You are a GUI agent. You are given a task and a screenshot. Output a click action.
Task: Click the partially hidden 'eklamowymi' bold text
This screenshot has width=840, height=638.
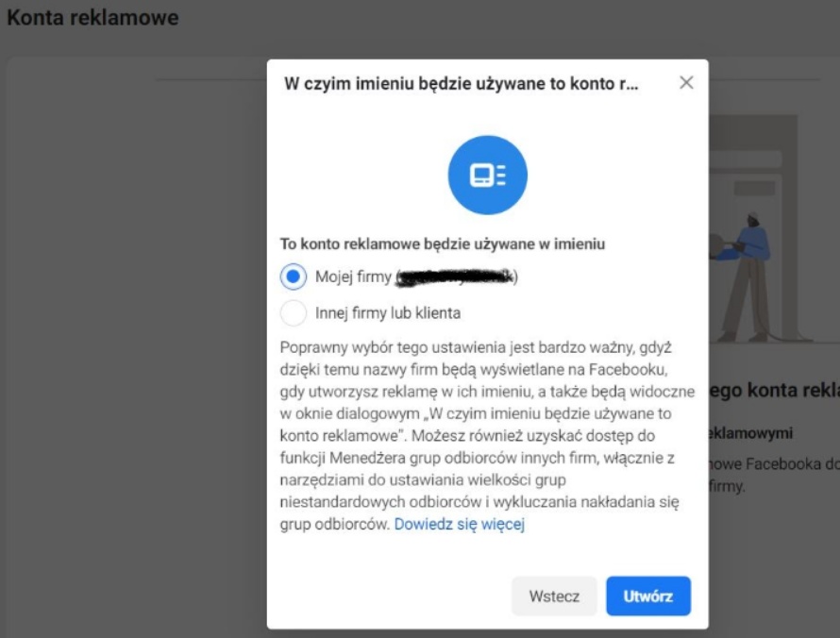(x=750, y=433)
